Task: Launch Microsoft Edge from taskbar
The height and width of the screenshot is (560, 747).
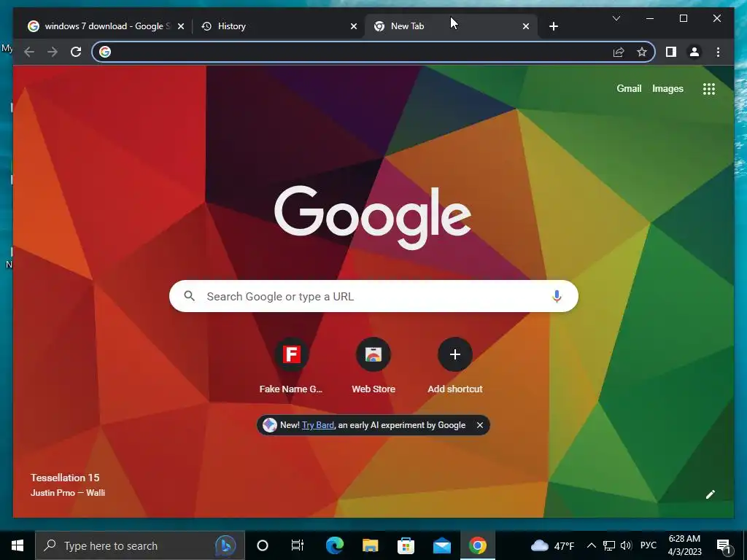Action: pyautogui.click(x=334, y=545)
